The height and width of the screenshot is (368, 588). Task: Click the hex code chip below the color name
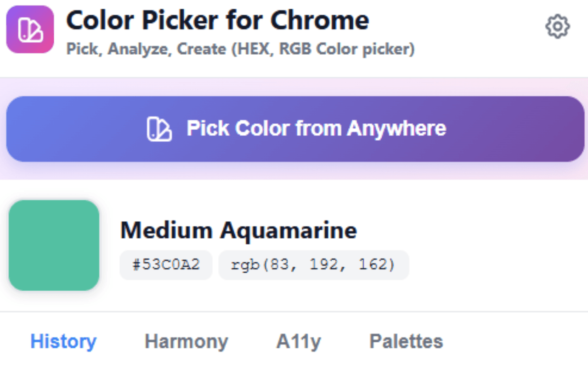pyautogui.click(x=165, y=264)
